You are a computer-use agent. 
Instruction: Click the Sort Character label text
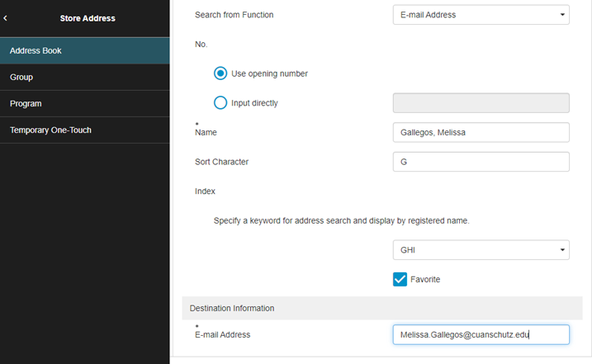click(x=221, y=162)
